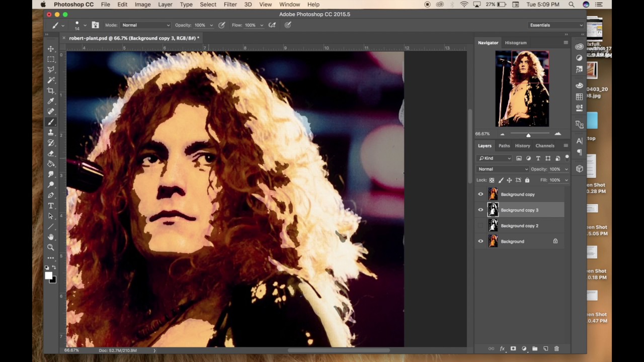
Task: Switch to the Channels tab
Action: click(545, 146)
